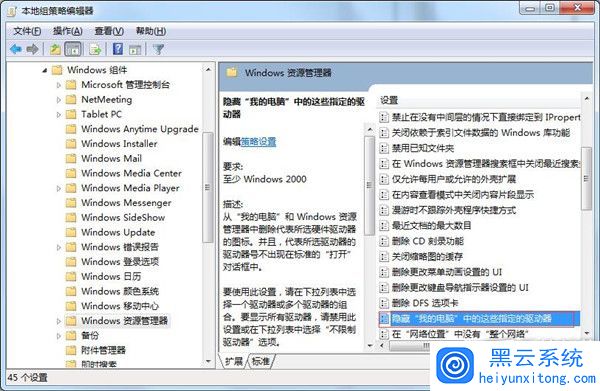Select Windows SideShow in the tree
Screen dimensions: 600x391
coord(123,218)
